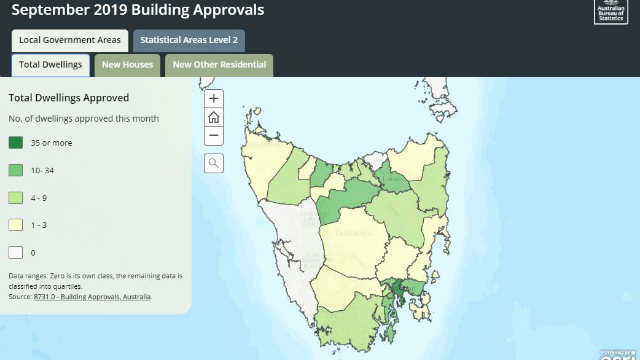Select the Total Dwellings tab
Screen dimensions: 640x360
coord(51,65)
